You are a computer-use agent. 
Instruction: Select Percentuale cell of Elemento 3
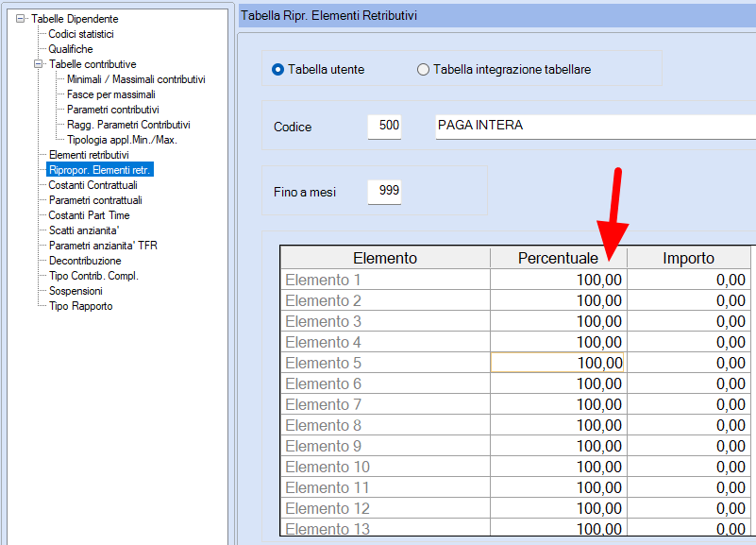pos(559,321)
